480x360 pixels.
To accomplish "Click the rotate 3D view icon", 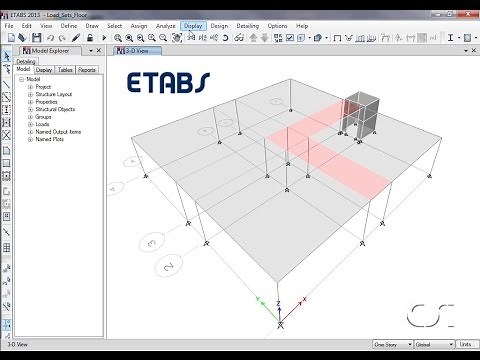I will coord(225,38).
